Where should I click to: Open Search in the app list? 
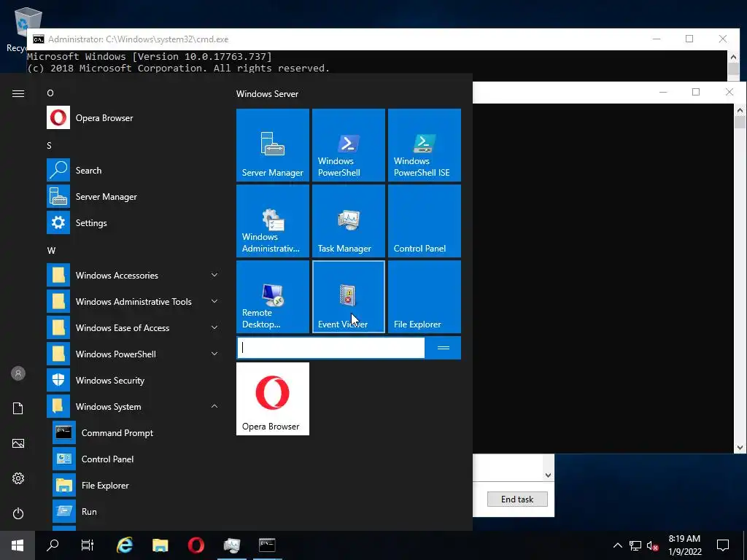click(133, 170)
